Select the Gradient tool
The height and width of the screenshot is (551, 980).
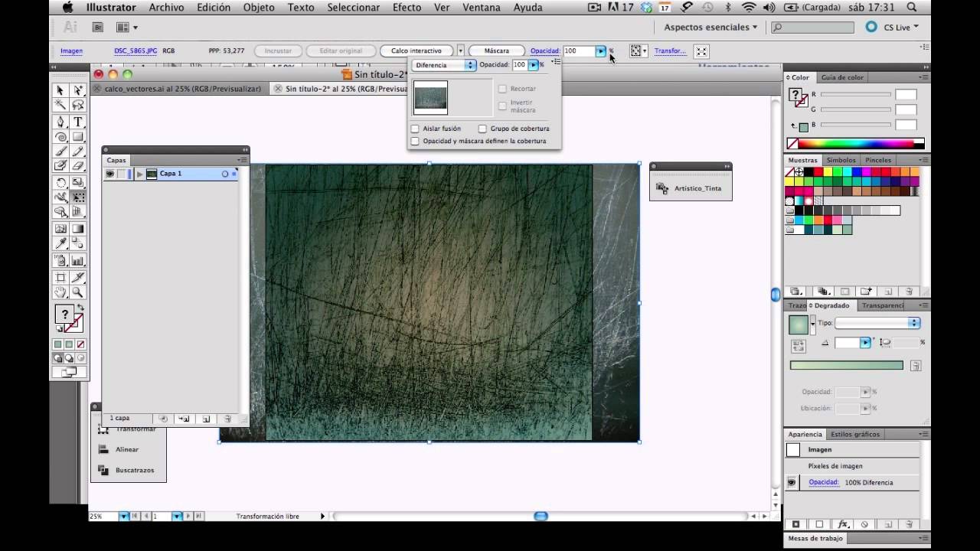point(77,229)
